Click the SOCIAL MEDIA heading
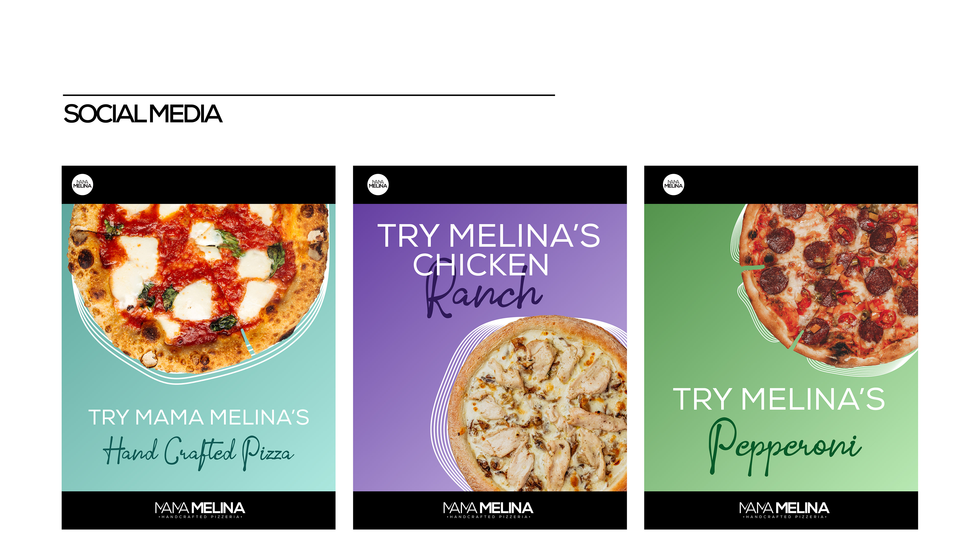Viewport: 980px width, 551px height. 143,114
